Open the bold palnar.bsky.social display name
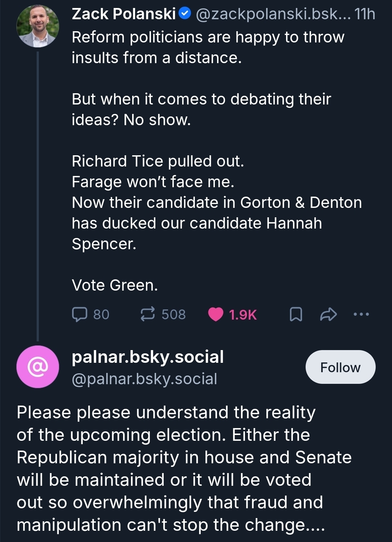 tap(148, 357)
